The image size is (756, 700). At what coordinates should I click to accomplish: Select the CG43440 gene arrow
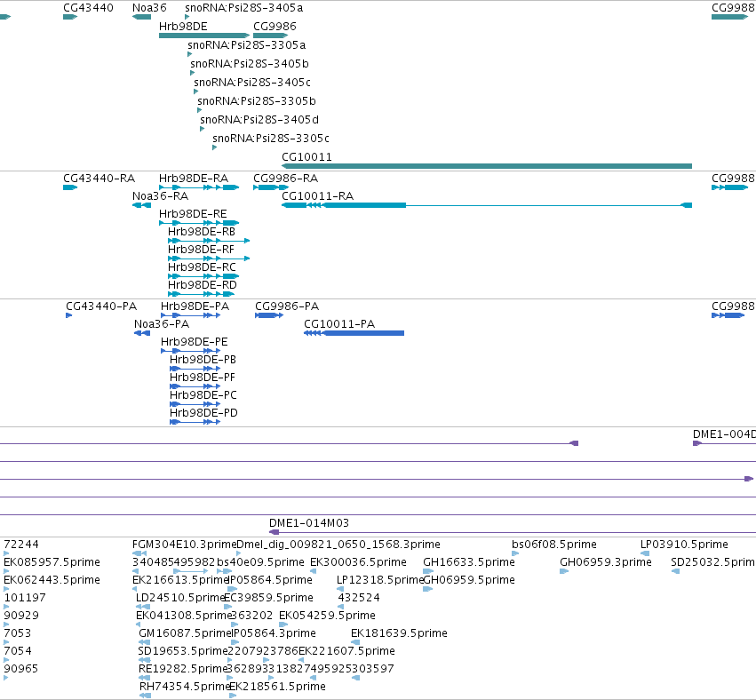70,17
